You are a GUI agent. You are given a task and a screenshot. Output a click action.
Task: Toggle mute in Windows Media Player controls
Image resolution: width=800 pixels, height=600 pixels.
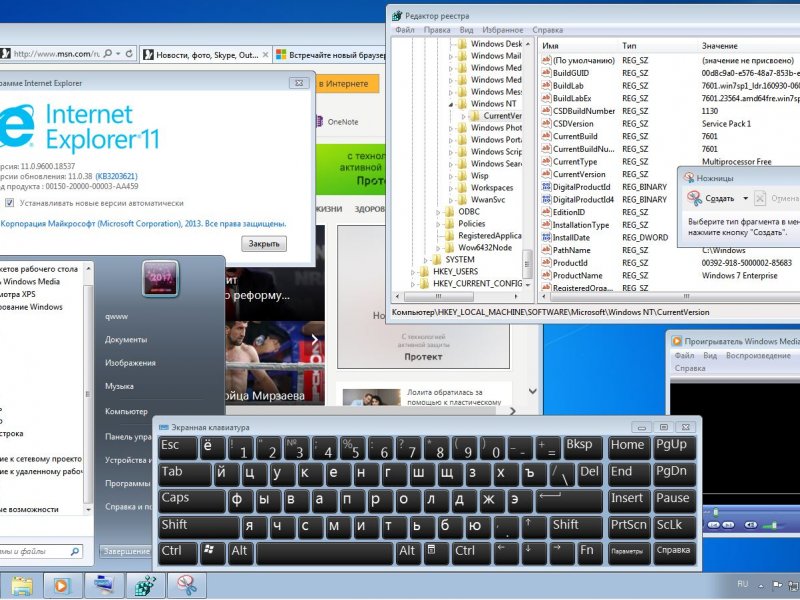751,525
